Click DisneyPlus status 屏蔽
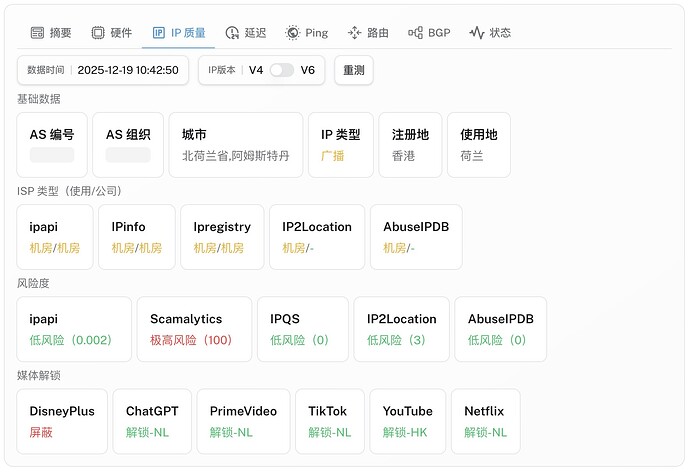 click(x=41, y=433)
